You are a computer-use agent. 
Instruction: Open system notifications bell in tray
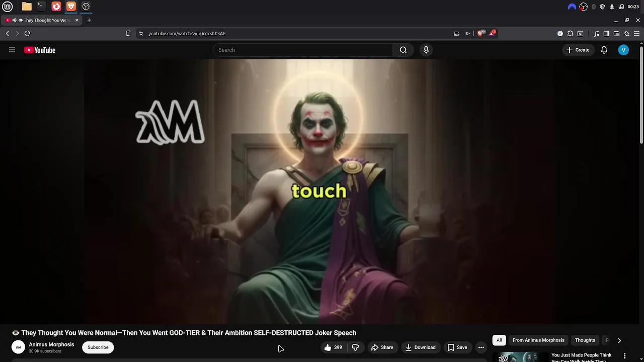[612, 7]
